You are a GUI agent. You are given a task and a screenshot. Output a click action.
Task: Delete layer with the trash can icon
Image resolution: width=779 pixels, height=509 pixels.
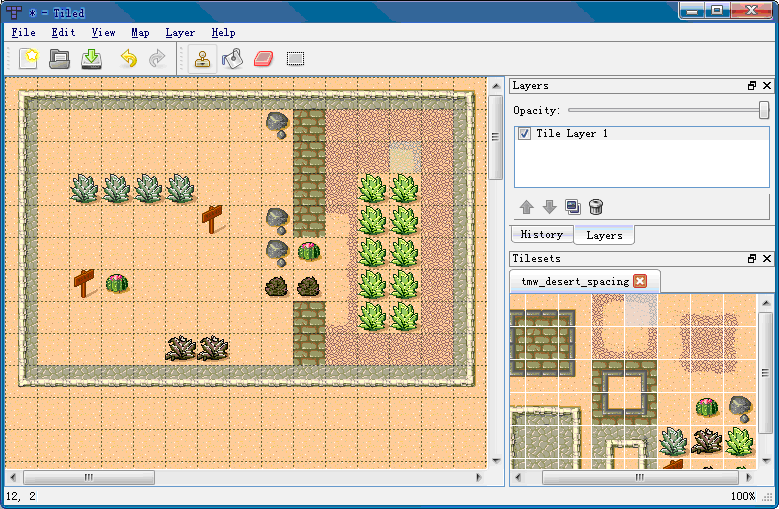click(596, 207)
